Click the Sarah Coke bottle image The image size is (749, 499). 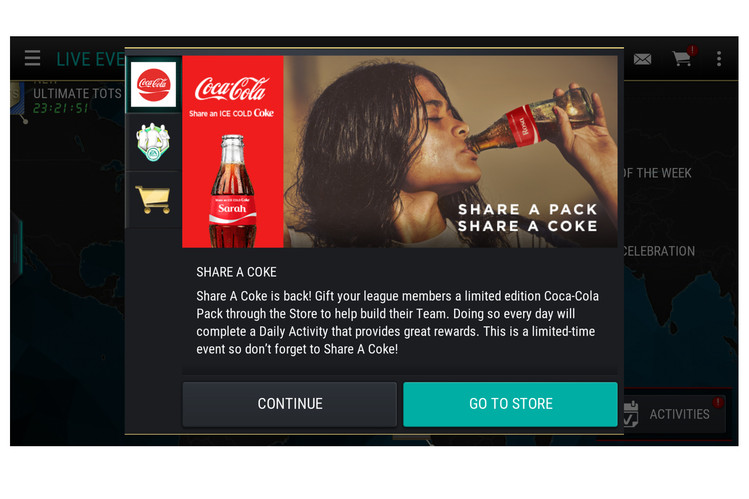[233, 191]
